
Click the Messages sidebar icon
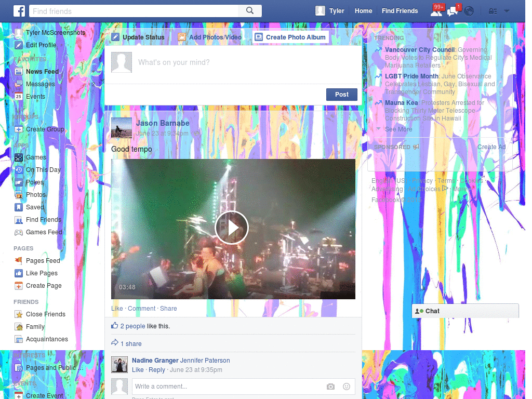(x=19, y=84)
